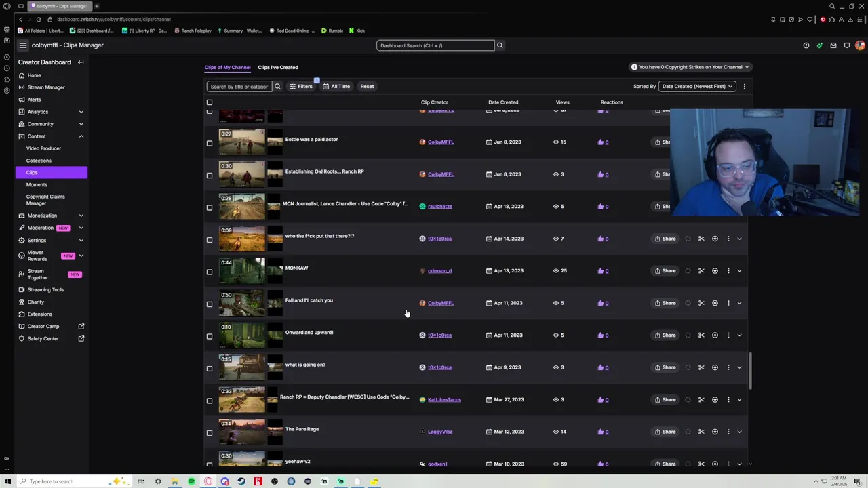
Task: Open the MONKAW clip thumbnail
Action: coord(242,270)
